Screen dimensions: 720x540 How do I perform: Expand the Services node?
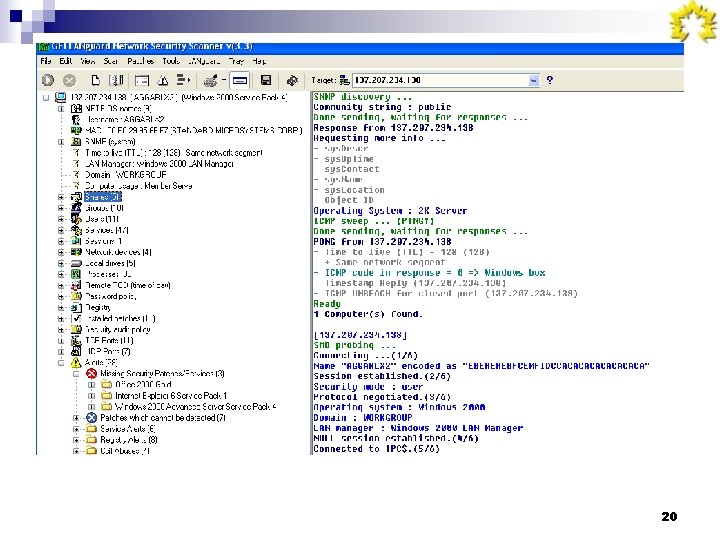click(x=61, y=230)
